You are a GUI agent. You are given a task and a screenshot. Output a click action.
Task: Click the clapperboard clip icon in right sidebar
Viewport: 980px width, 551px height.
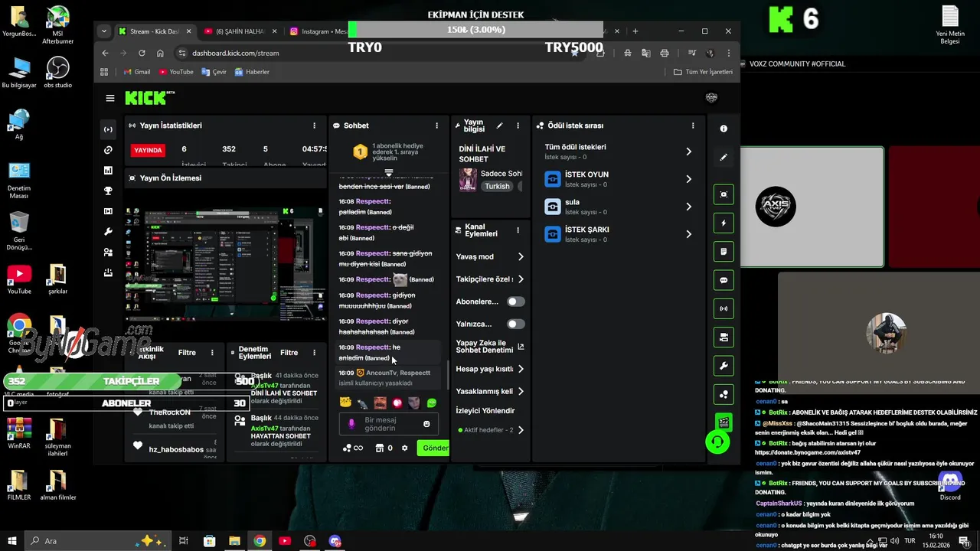point(724,422)
